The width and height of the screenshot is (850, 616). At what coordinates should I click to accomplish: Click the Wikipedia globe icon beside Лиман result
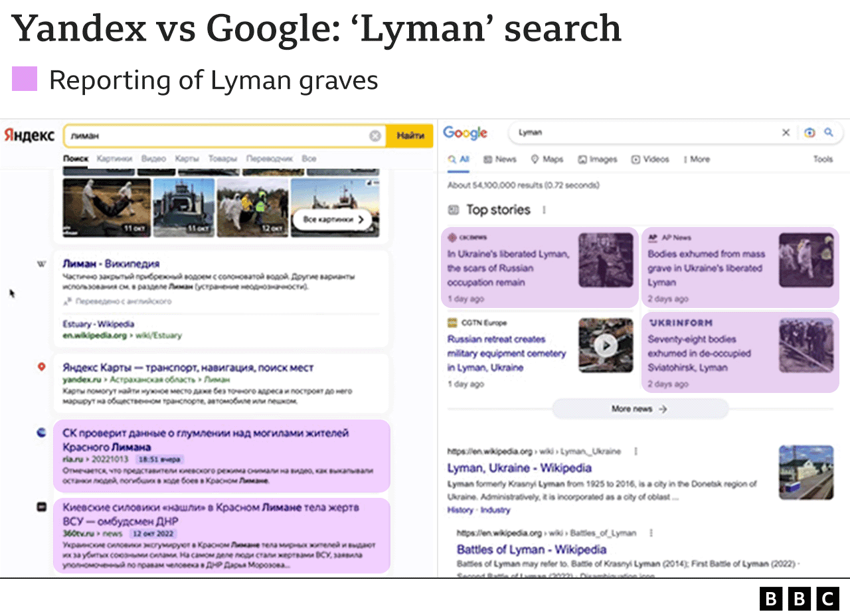point(41,264)
